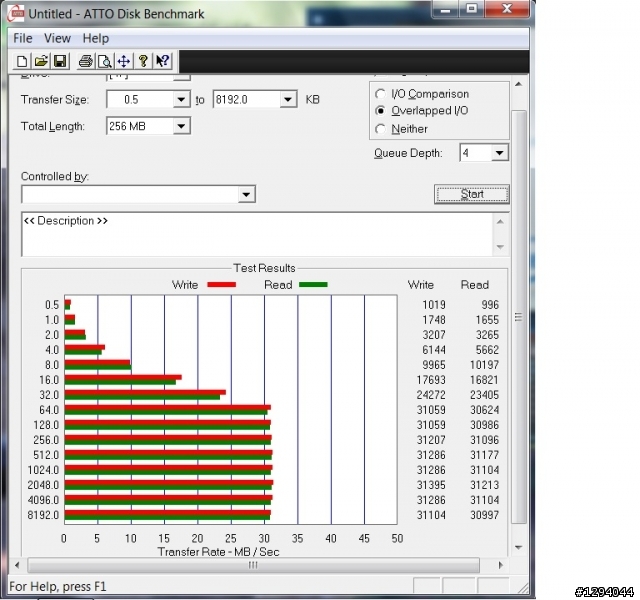Open the Transfer Size 8192.0 dropdown
640x600 pixels.
[288, 100]
